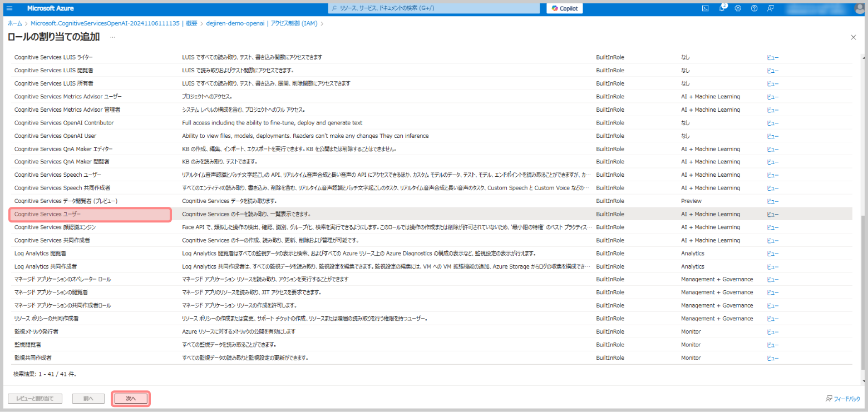
Task: Select 監視共同作成者 role
Action: coord(33,358)
